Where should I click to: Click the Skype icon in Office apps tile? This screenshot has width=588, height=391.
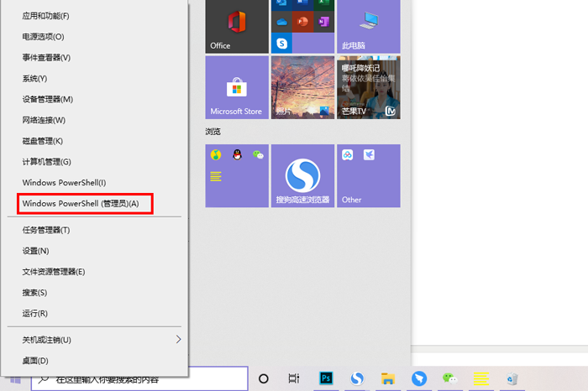tap(281, 43)
